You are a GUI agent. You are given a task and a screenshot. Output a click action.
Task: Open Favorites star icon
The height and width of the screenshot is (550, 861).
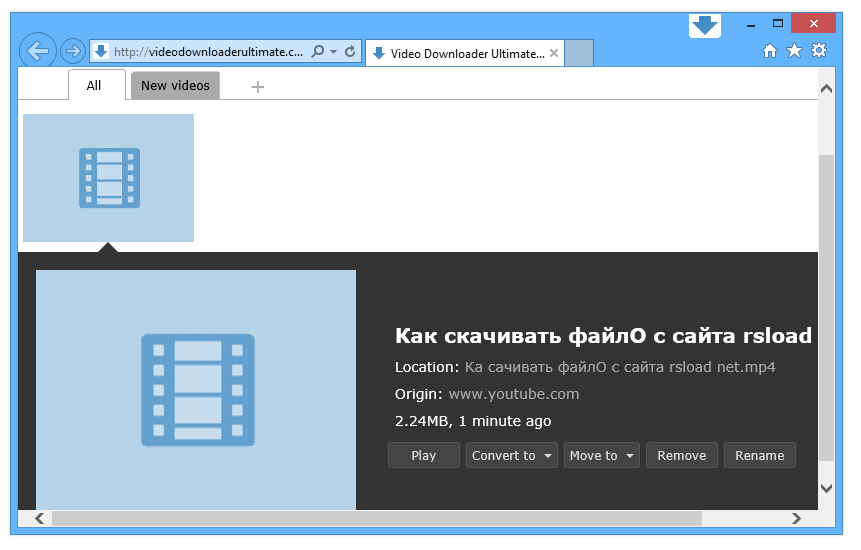point(794,51)
